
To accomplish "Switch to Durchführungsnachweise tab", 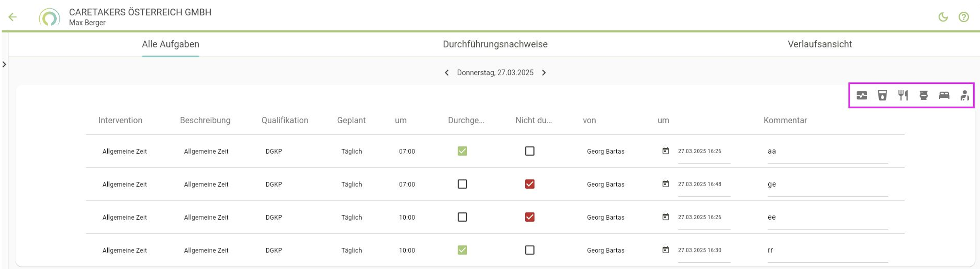I will 495,44.
